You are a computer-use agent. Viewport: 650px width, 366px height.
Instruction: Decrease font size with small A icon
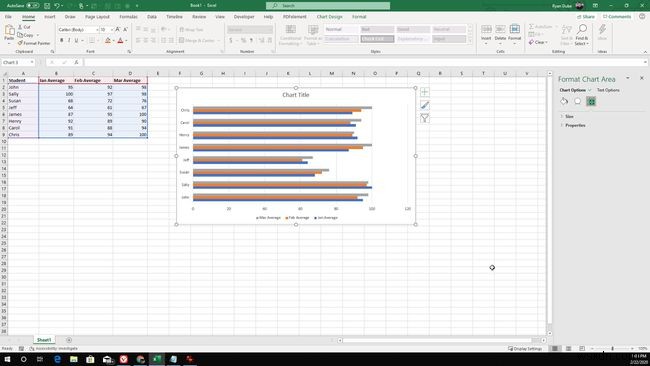(x=125, y=30)
